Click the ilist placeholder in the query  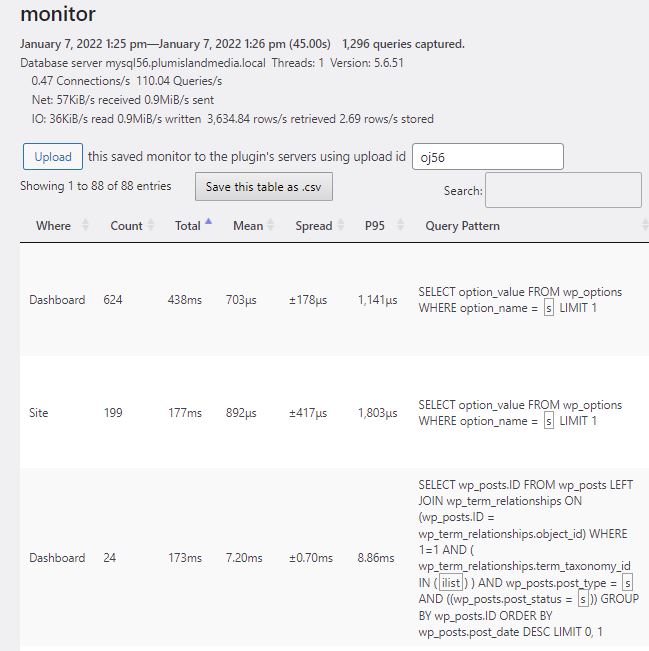(x=451, y=582)
